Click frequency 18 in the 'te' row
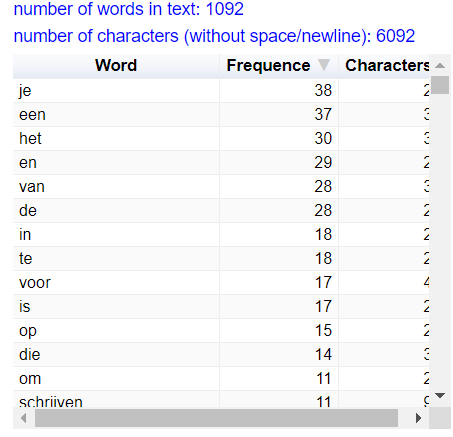The width and height of the screenshot is (453, 437). pyautogui.click(x=323, y=259)
